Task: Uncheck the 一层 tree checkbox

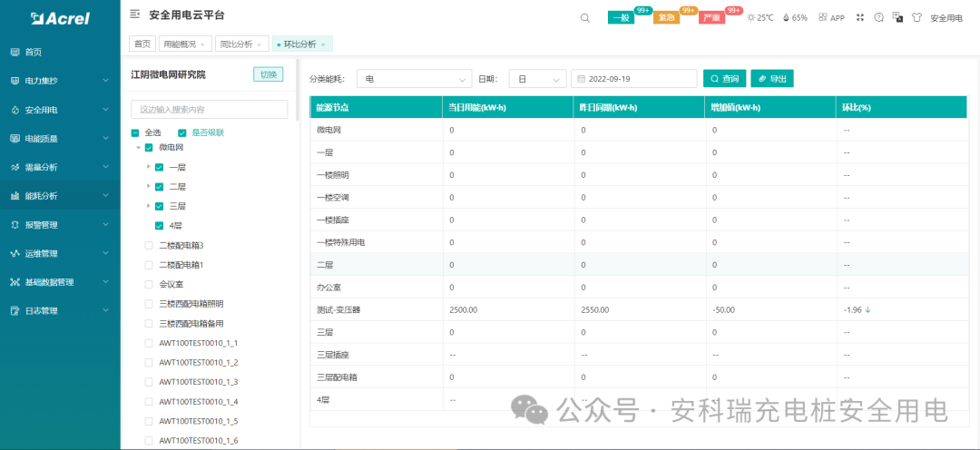Action: pos(159,167)
